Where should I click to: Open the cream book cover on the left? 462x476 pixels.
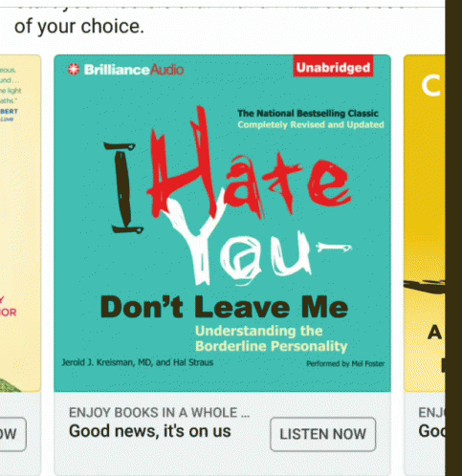pyautogui.click(x=20, y=223)
